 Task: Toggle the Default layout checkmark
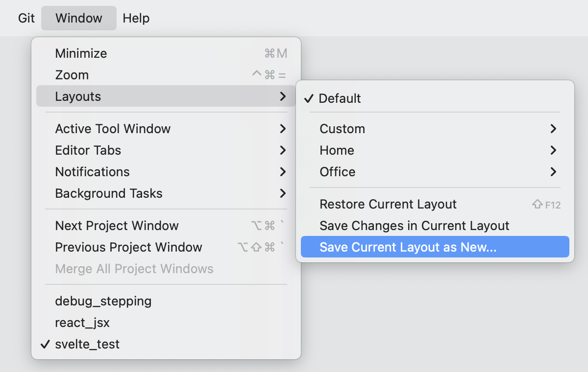340,98
